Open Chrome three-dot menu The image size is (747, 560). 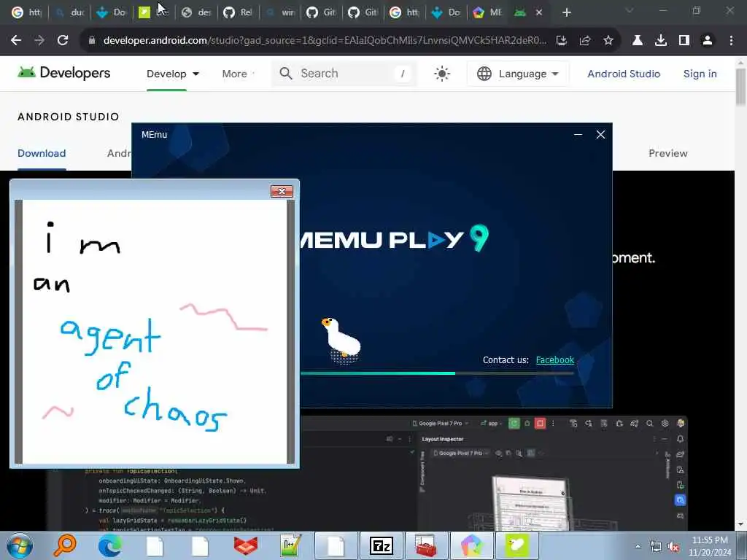(x=731, y=41)
